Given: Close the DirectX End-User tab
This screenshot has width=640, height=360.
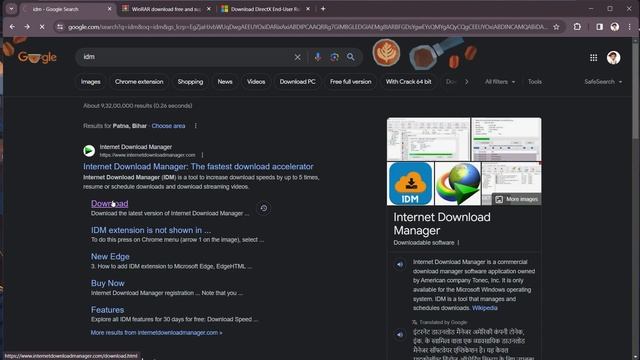Looking at the screenshot, I should tap(308, 9).
